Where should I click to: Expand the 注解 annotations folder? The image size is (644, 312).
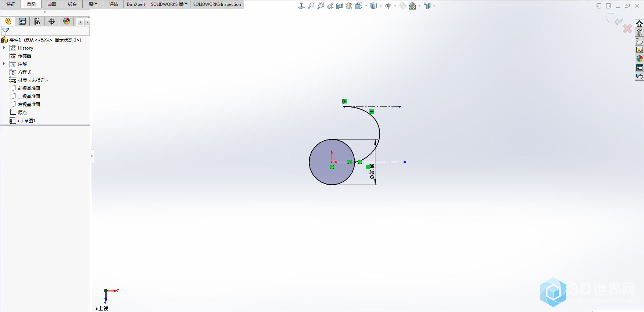[4, 64]
